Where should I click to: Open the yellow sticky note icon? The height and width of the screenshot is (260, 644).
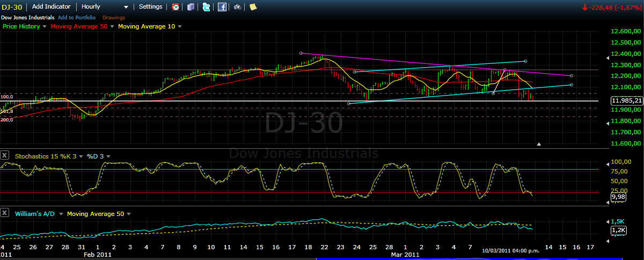[x=253, y=7]
